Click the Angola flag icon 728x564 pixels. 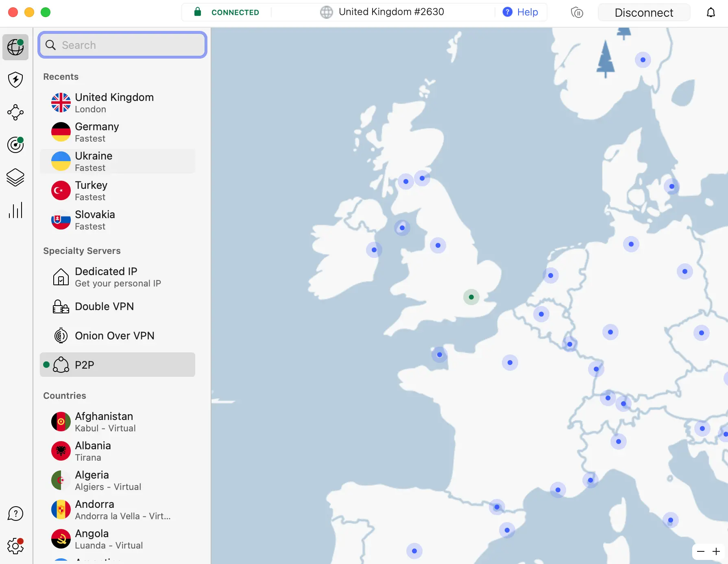point(61,539)
